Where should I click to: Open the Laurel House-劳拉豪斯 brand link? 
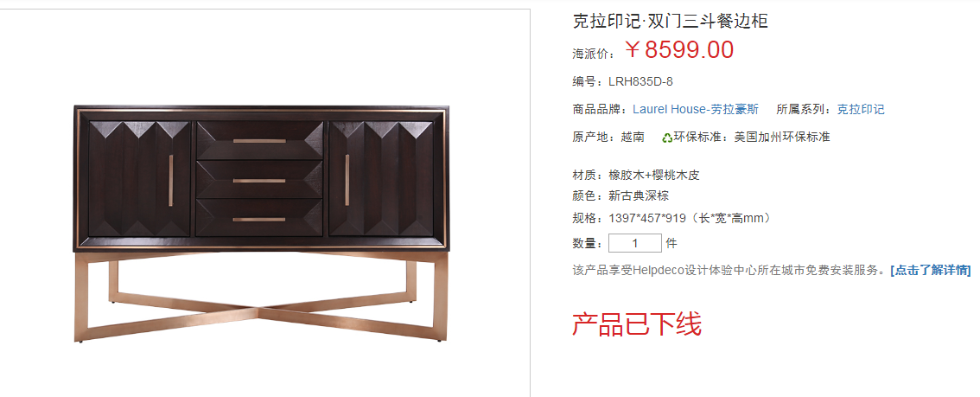click(696, 109)
